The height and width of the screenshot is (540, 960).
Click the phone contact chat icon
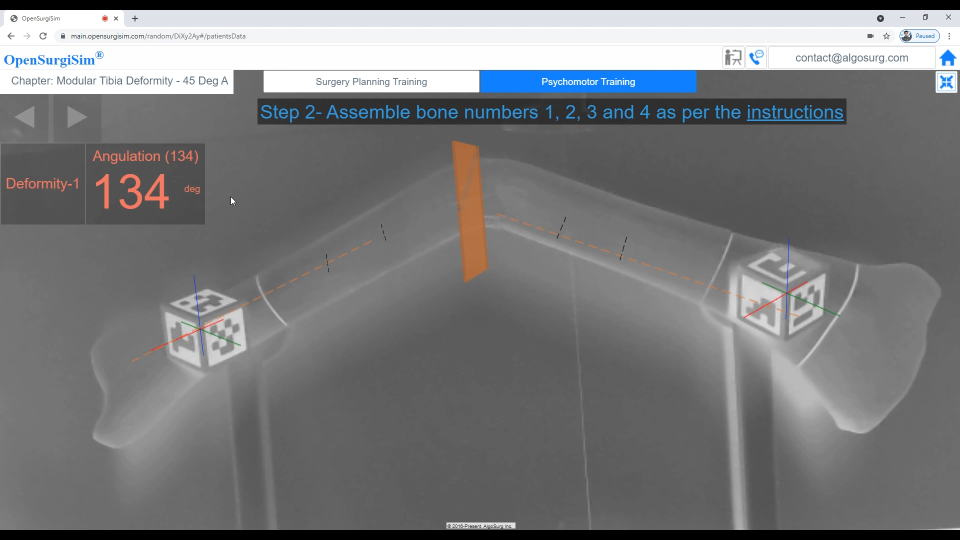pos(756,58)
